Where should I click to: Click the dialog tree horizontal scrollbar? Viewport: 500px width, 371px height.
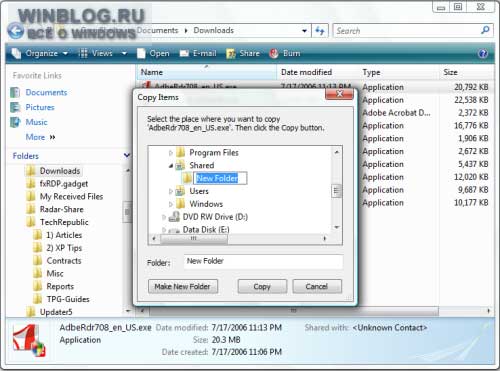point(194,238)
